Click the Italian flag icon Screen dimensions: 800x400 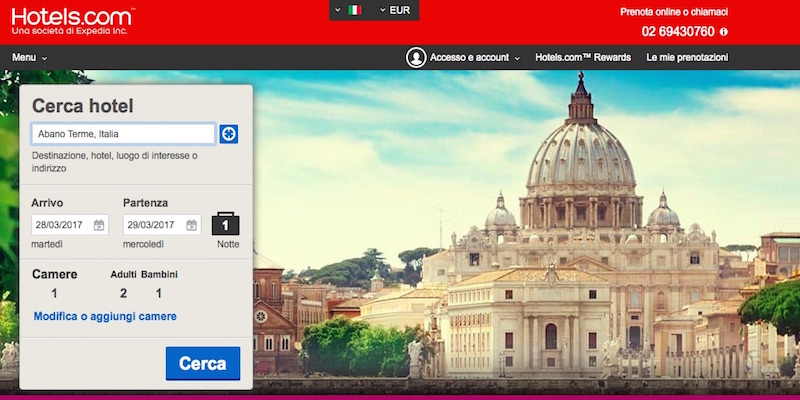[355, 10]
